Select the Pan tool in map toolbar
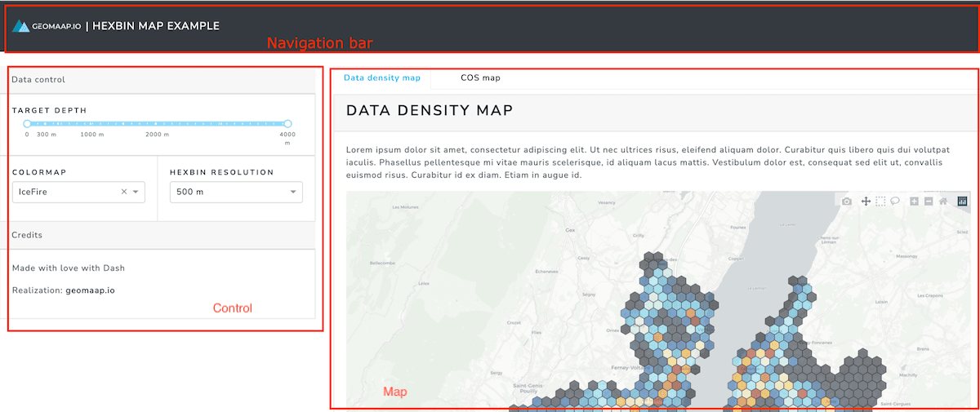Viewport: 980px width, 412px height. click(x=866, y=202)
